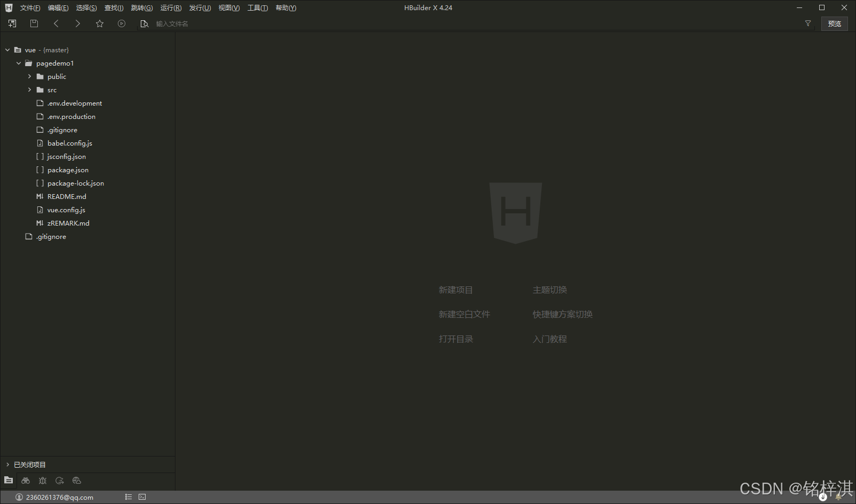Click the outline list icon in status bar
Image resolution: width=856 pixels, height=504 pixels.
tap(129, 497)
